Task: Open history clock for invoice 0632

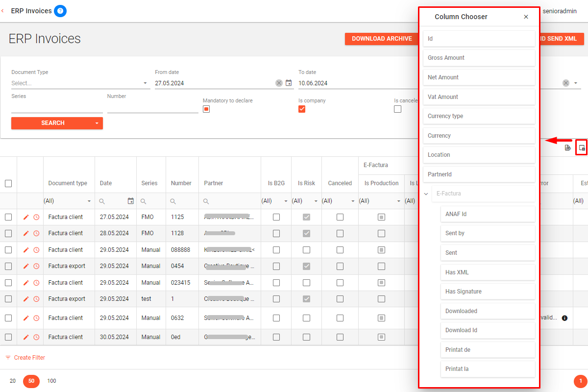Action: coord(36,318)
